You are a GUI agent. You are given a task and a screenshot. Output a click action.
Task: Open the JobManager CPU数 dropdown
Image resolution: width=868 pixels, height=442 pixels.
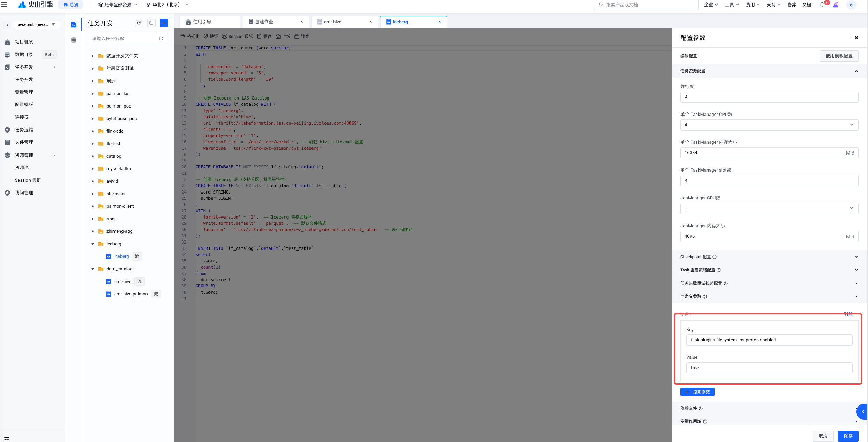tap(769, 208)
